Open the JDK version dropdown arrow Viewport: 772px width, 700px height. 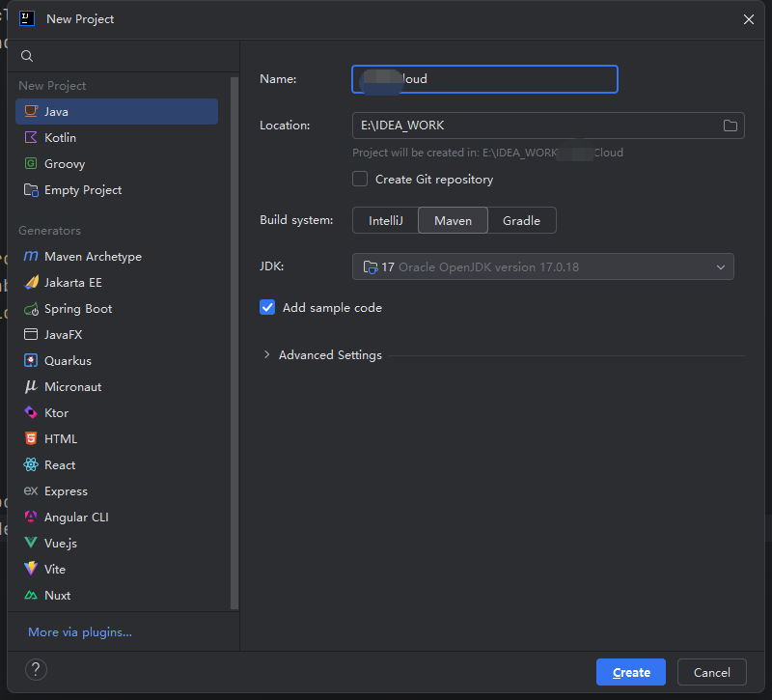pyautogui.click(x=721, y=267)
